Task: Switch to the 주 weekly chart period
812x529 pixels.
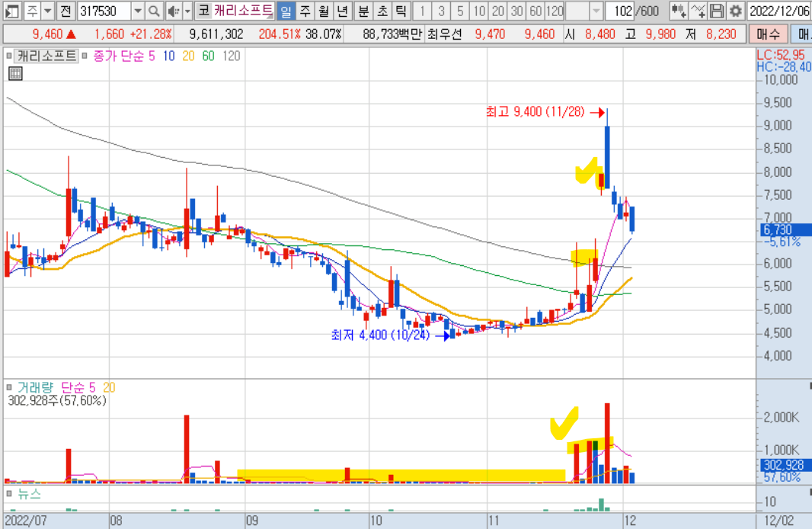Action: (x=305, y=11)
